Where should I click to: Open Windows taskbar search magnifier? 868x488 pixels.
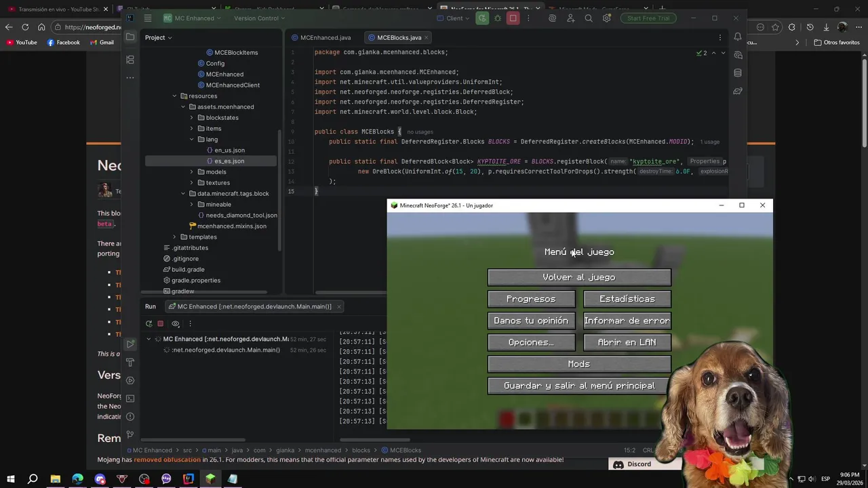33,479
